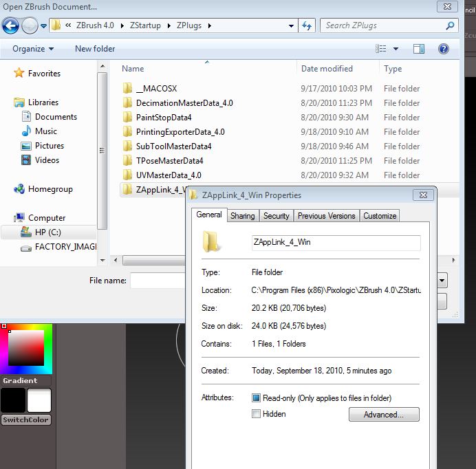The height and width of the screenshot is (469, 476).
Task: Open the Videos library
Action: tap(40, 160)
